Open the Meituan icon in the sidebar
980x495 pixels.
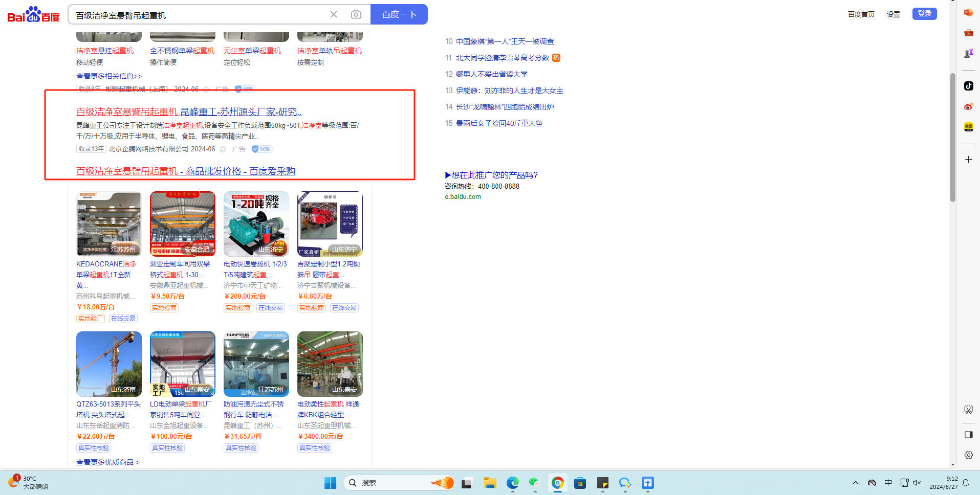[968, 127]
